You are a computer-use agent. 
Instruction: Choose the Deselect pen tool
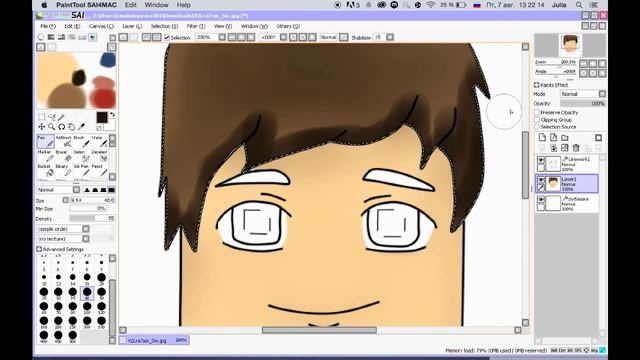(x=99, y=156)
